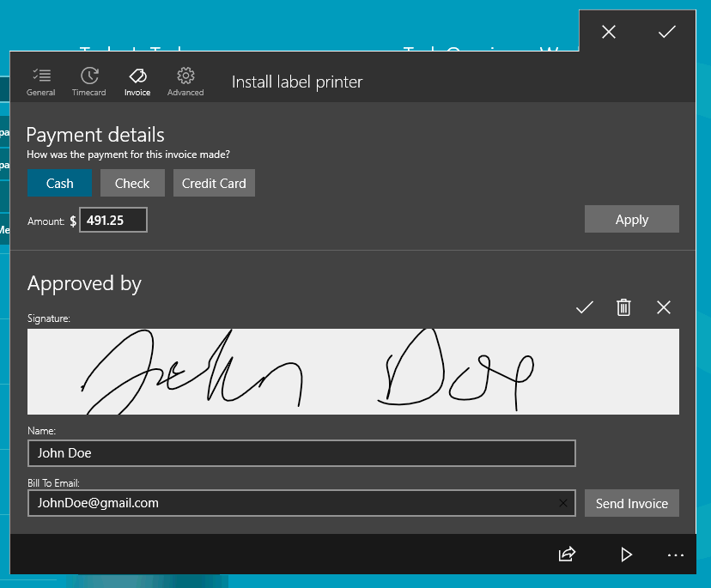Click the play icon in bottom bar
This screenshot has width=711, height=588.
click(x=626, y=555)
